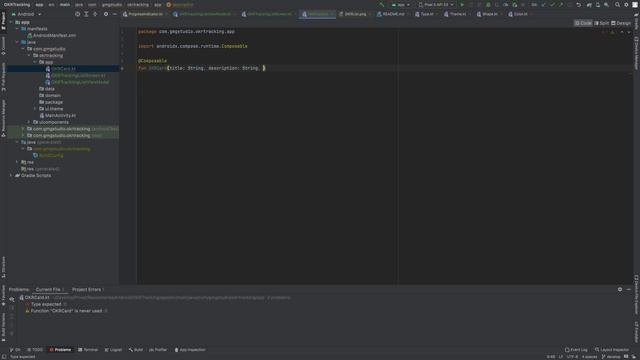Collapse the manifests folder

pyautogui.click(x=17, y=29)
